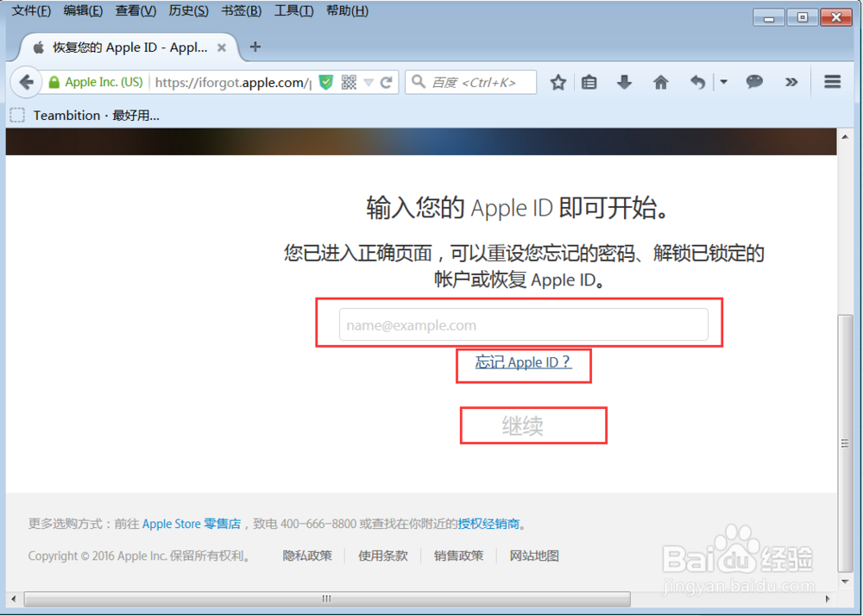Open 销售政策 footer link
Viewport: 863px width, 616px height.
[x=458, y=556]
